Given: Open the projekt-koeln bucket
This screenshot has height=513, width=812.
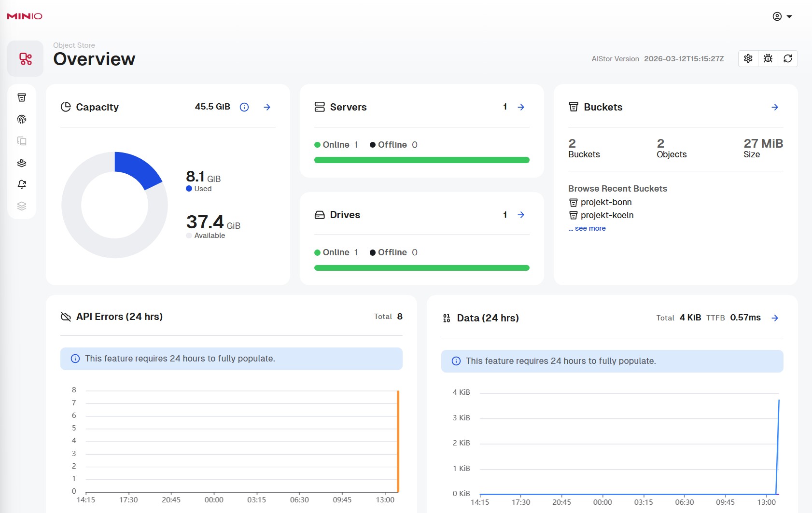Looking at the screenshot, I should pos(606,215).
